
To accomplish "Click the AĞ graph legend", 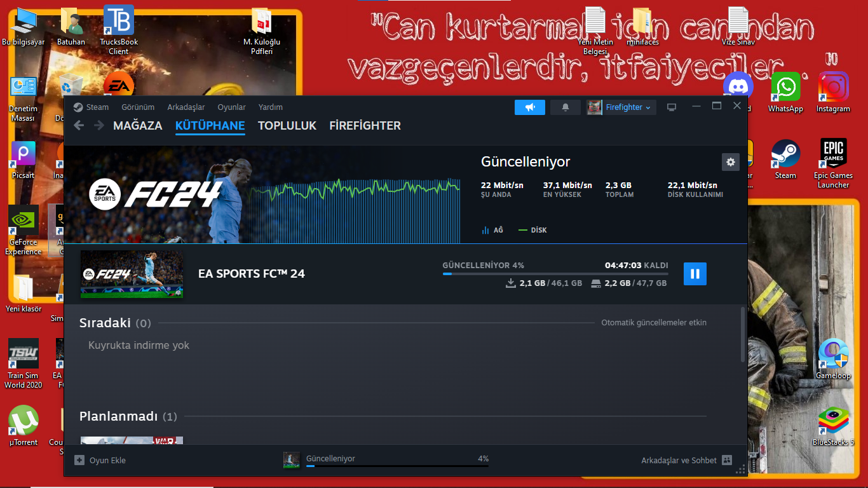I will [x=492, y=230].
